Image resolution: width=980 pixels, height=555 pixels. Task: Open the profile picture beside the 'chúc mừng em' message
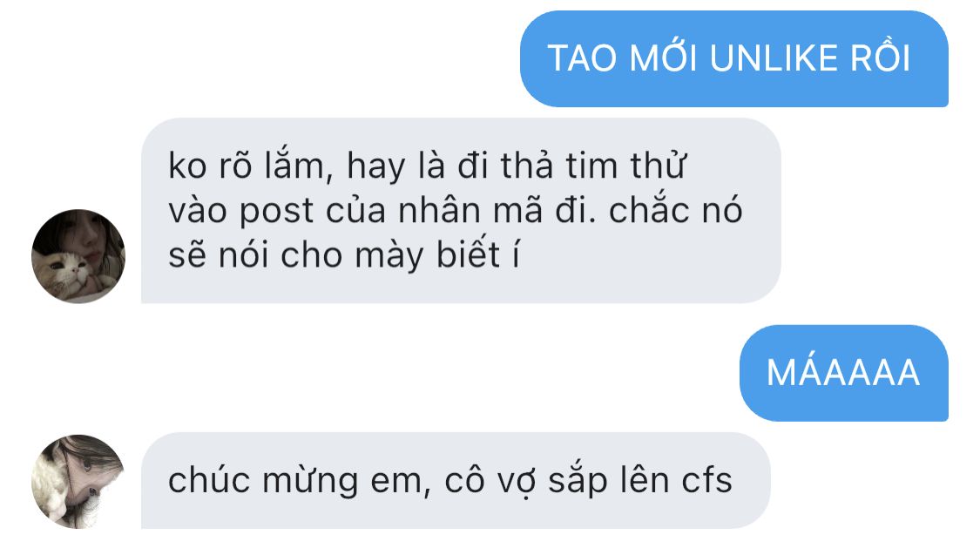(x=78, y=481)
